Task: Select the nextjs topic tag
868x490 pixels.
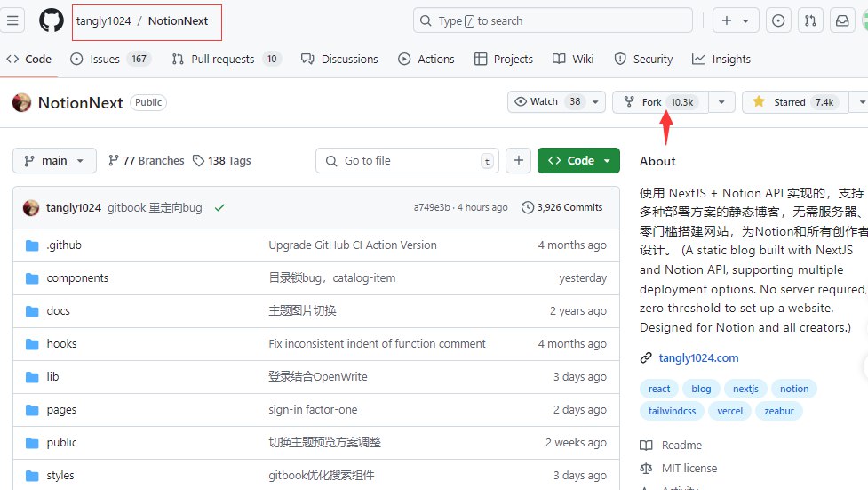Action: coord(745,390)
